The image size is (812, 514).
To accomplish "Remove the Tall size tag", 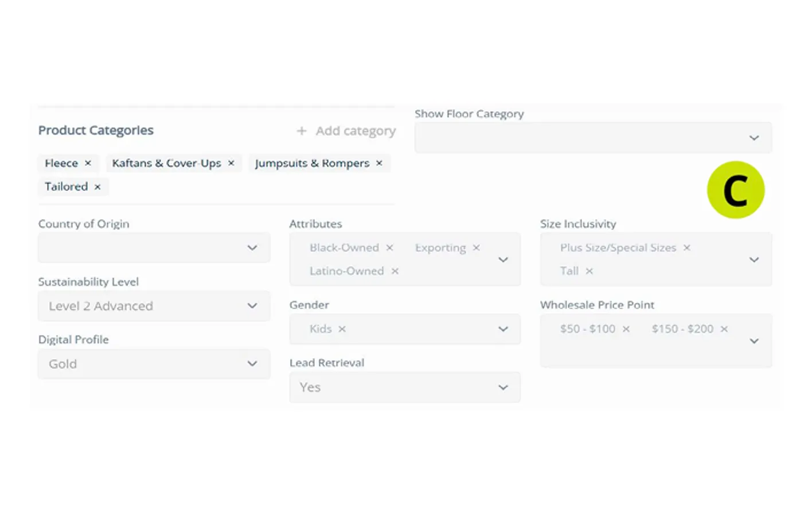I will click(589, 271).
